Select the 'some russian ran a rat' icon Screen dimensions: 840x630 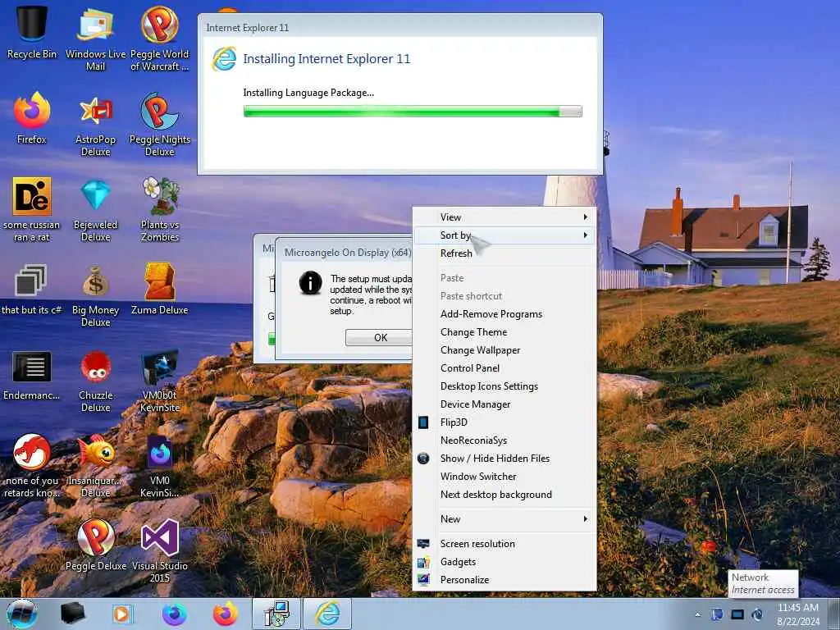[x=32, y=209]
